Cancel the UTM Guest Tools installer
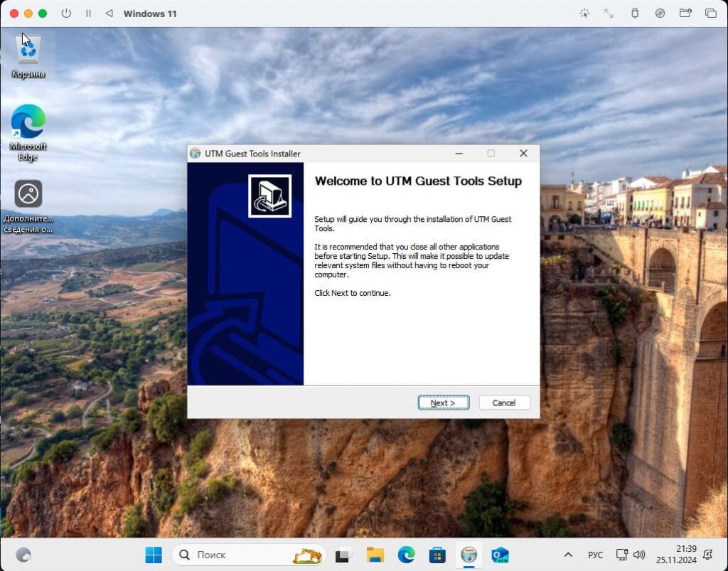728x571 pixels. coord(504,402)
